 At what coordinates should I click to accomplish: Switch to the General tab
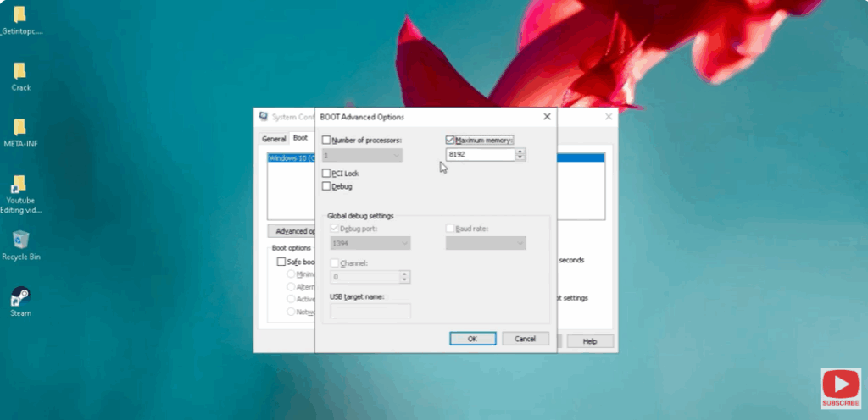point(274,139)
